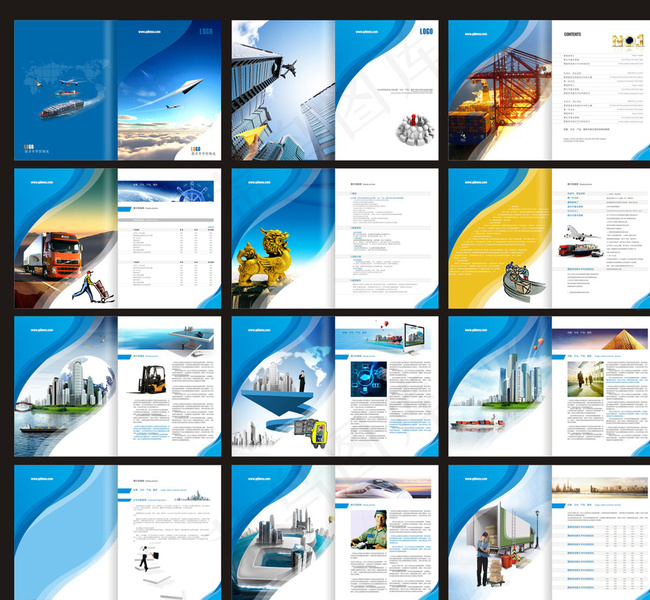Select the yellow forklift image
Viewport: 650px width, 600px height.
click(150, 379)
